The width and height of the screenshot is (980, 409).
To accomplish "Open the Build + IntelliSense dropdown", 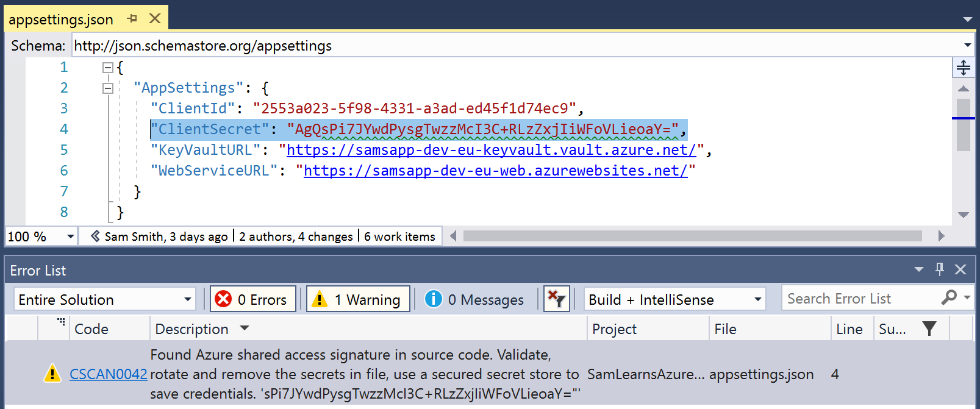I will coord(674,299).
